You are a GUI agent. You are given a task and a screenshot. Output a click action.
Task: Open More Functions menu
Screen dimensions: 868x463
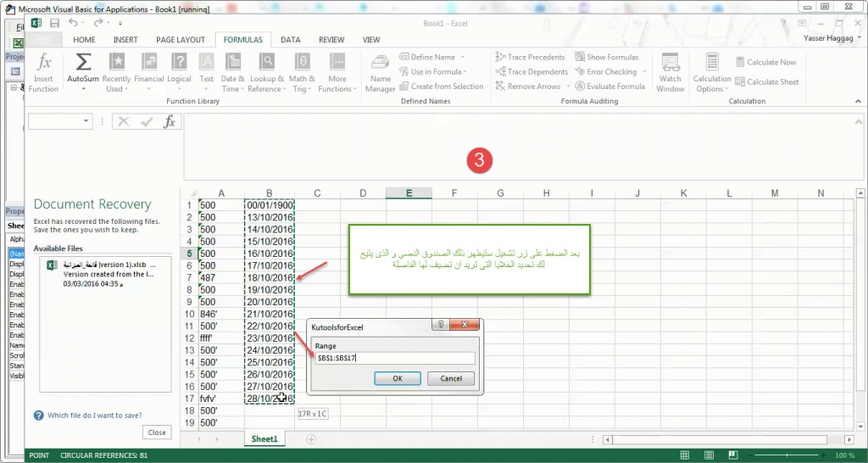(x=337, y=73)
